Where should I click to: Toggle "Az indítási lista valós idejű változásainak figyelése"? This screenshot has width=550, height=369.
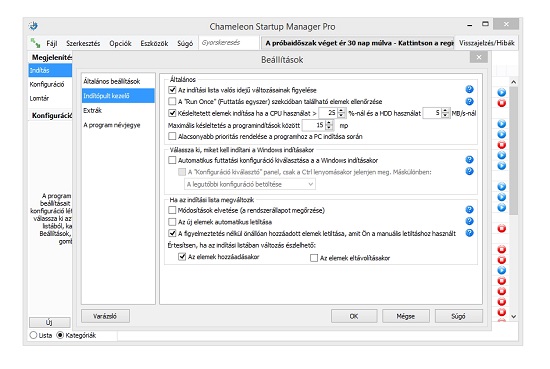[172, 90]
